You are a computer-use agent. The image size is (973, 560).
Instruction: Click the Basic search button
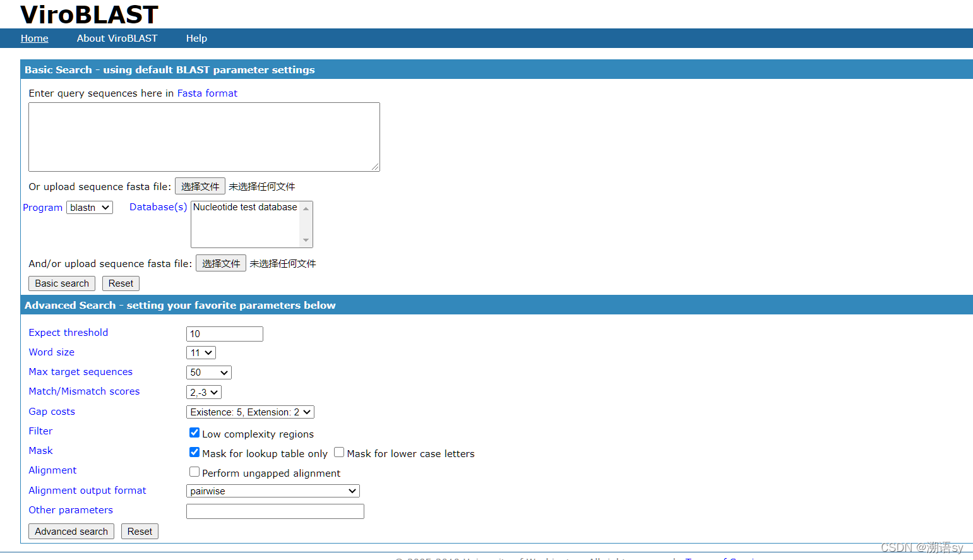pos(62,283)
